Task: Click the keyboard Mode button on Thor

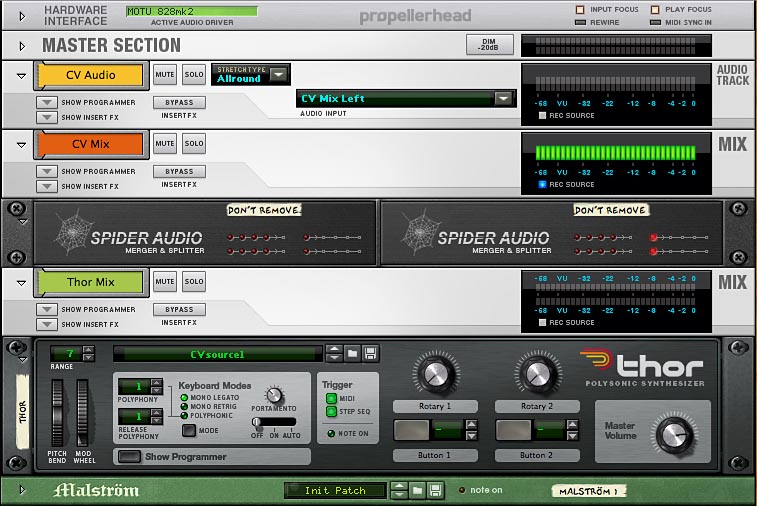Action: (189, 430)
